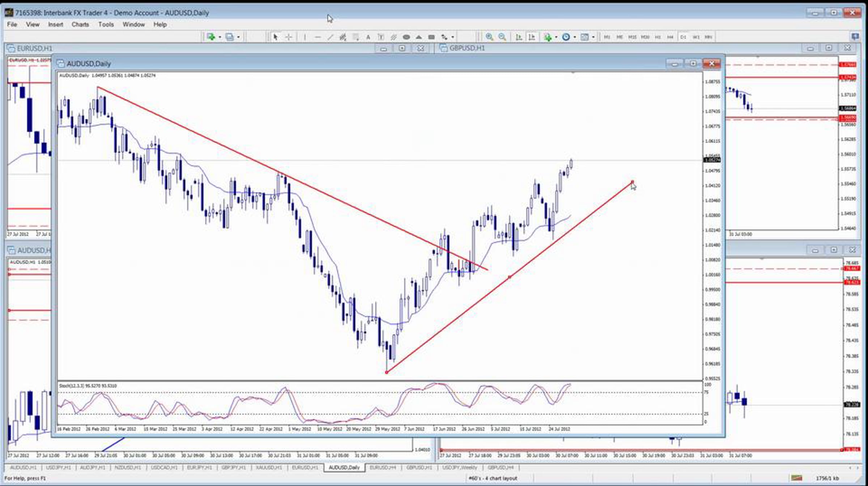Select the Trendline drawing tool
This screenshot has width=868, height=486.
pos(330,37)
